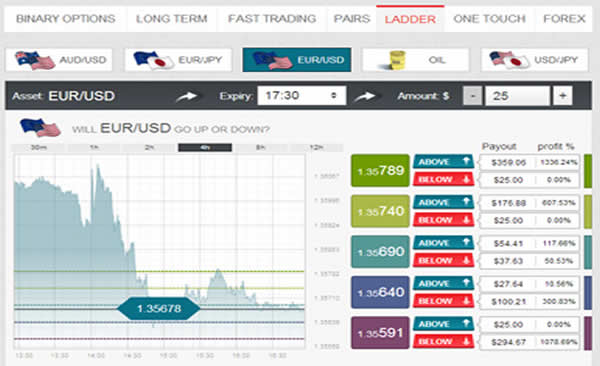The height and width of the screenshot is (366, 600).
Task: Click the Payout column header
Action: (x=499, y=146)
